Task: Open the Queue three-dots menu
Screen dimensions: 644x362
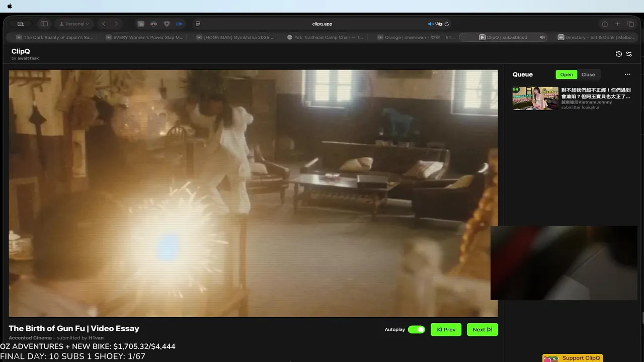Action: point(627,74)
